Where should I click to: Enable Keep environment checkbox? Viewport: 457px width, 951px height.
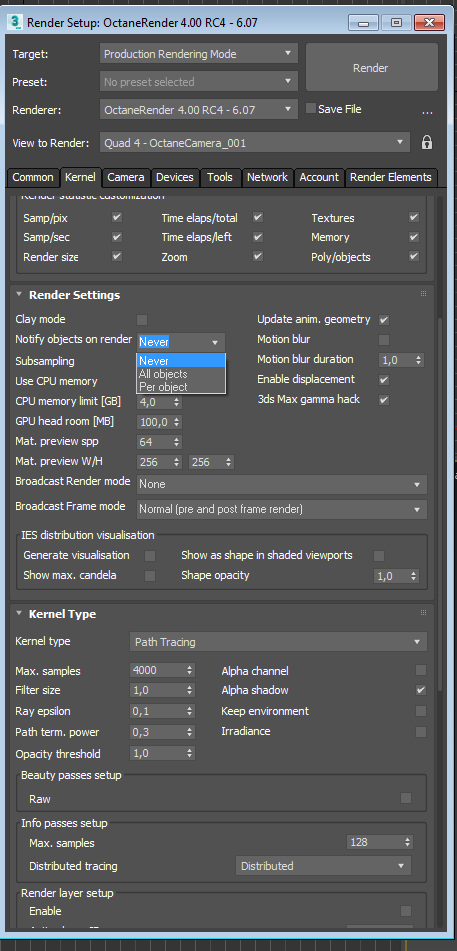(421, 711)
